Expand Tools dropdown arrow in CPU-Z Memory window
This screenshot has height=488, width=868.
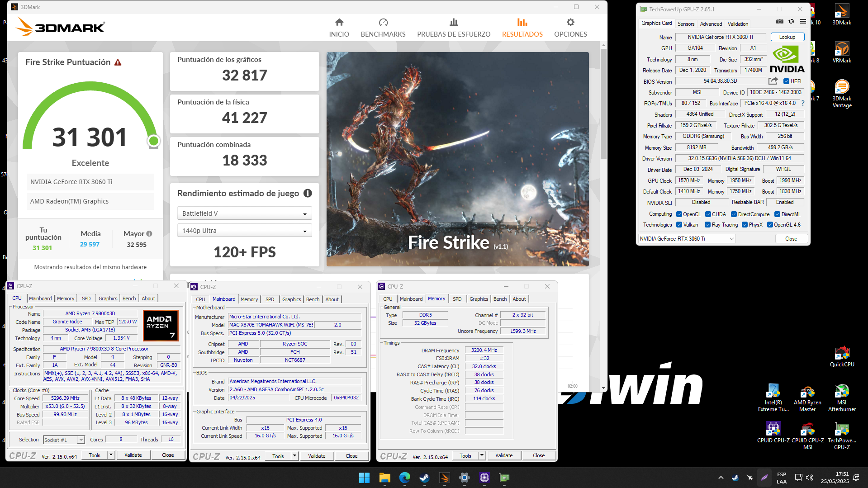coord(482,455)
